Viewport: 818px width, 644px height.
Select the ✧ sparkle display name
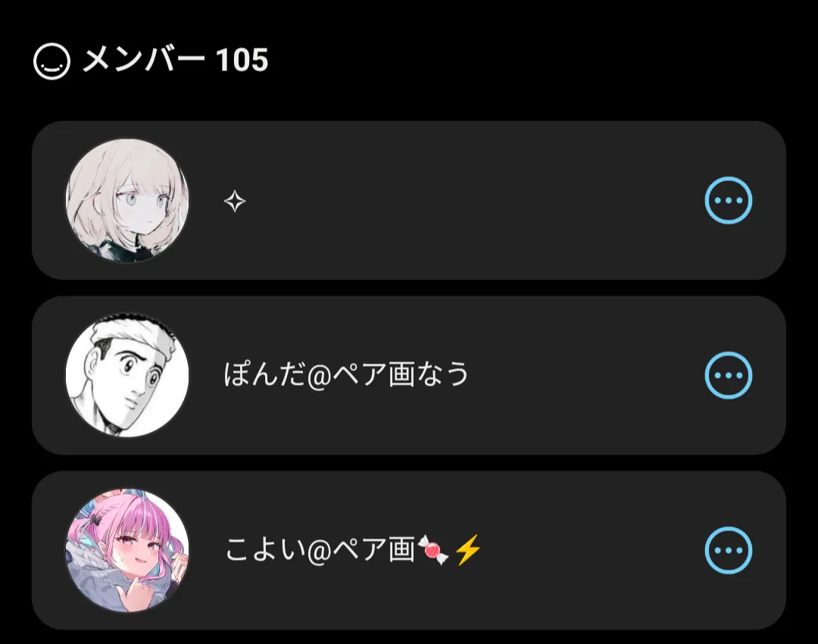[235, 201]
